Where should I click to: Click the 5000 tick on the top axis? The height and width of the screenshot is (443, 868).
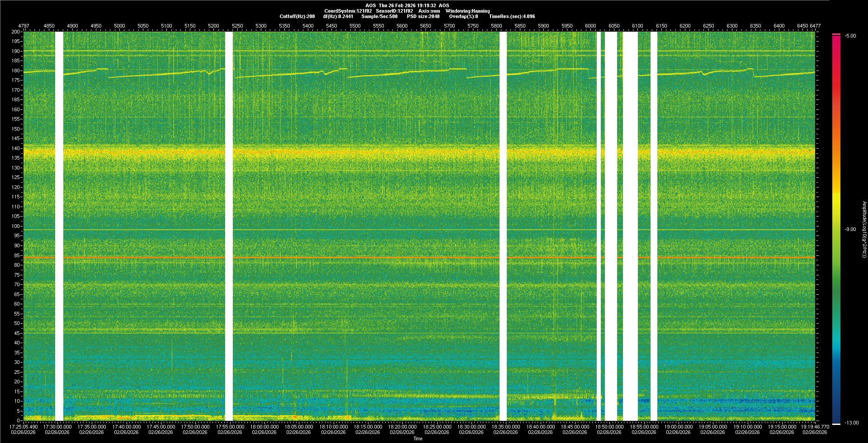[x=119, y=26]
